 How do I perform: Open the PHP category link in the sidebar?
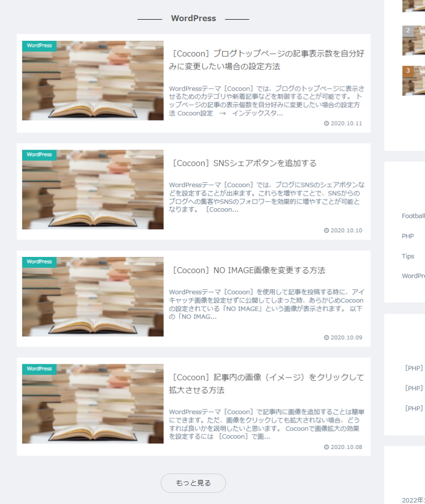point(407,236)
